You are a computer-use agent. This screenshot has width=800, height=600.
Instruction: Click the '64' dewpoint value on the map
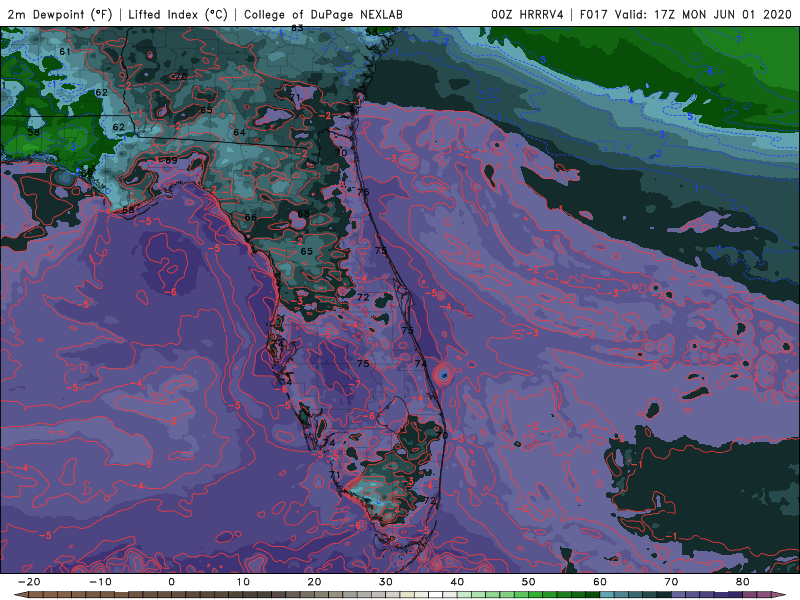[x=239, y=132]
